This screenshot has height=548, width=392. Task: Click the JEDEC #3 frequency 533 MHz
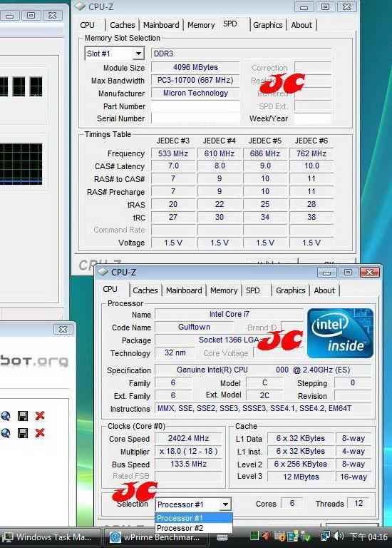click(173, 153)
